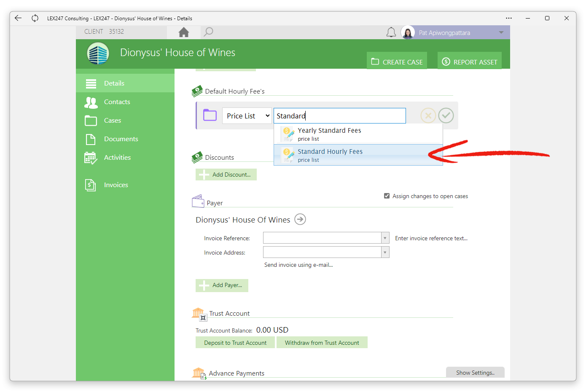
Task: Switch to the CLIENT 35132 tab
Action: (x=121, y=32)
